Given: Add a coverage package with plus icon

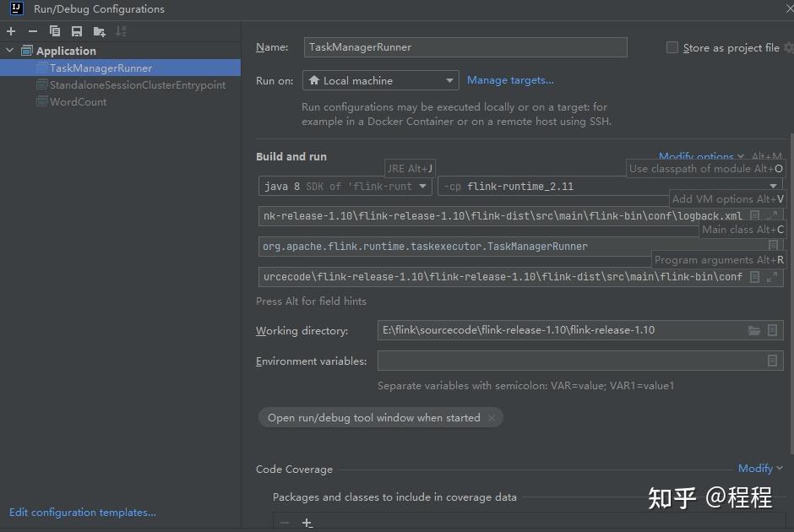Looking at the screenshot, I should 307,523.
